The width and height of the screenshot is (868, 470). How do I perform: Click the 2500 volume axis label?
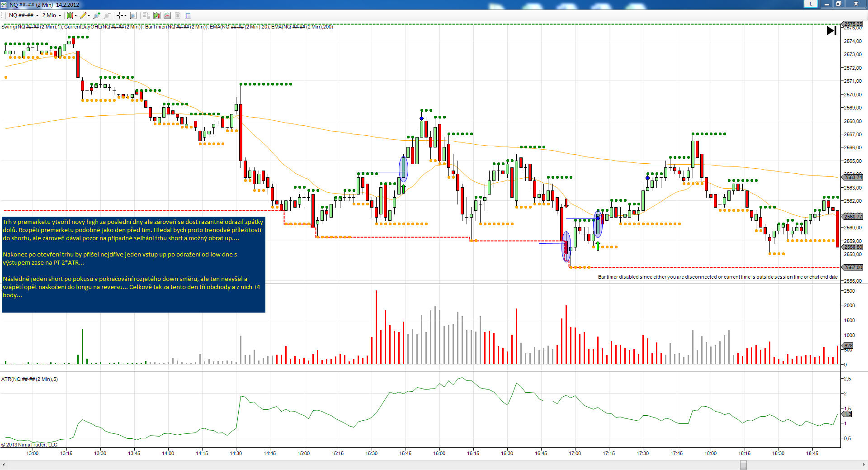[x=849, y=291]
